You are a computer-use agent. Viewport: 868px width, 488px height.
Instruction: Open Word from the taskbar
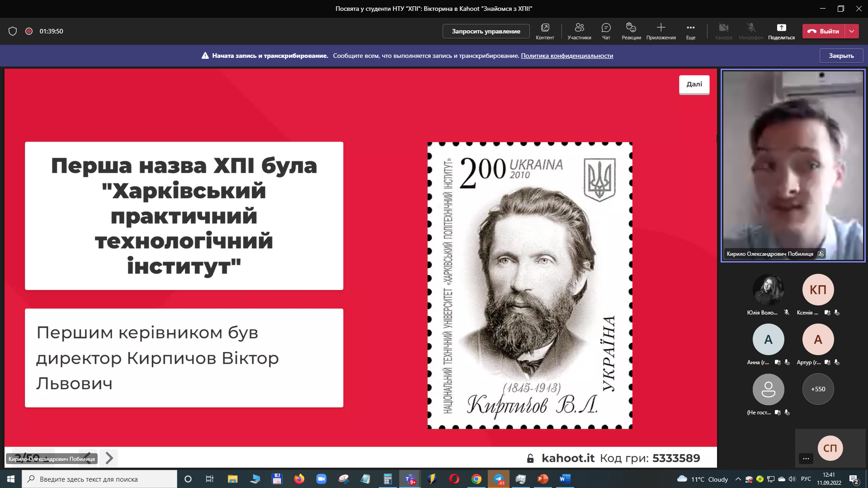[x=565, y=479]
